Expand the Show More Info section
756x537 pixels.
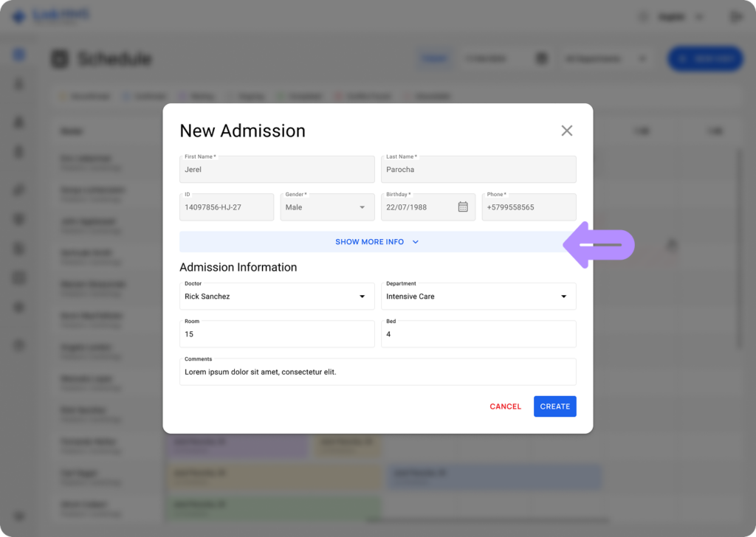click(x=377, y=241)
